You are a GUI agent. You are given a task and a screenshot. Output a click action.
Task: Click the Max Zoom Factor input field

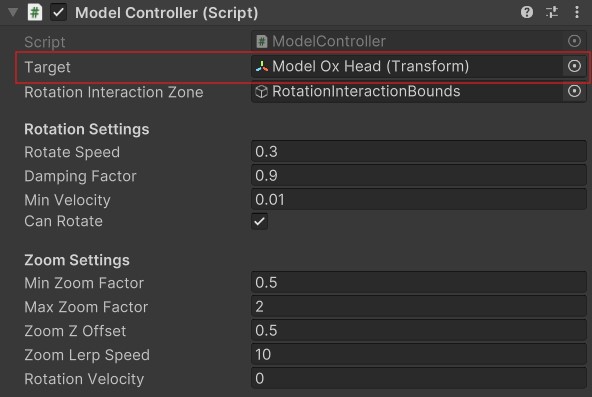(419, 306)
